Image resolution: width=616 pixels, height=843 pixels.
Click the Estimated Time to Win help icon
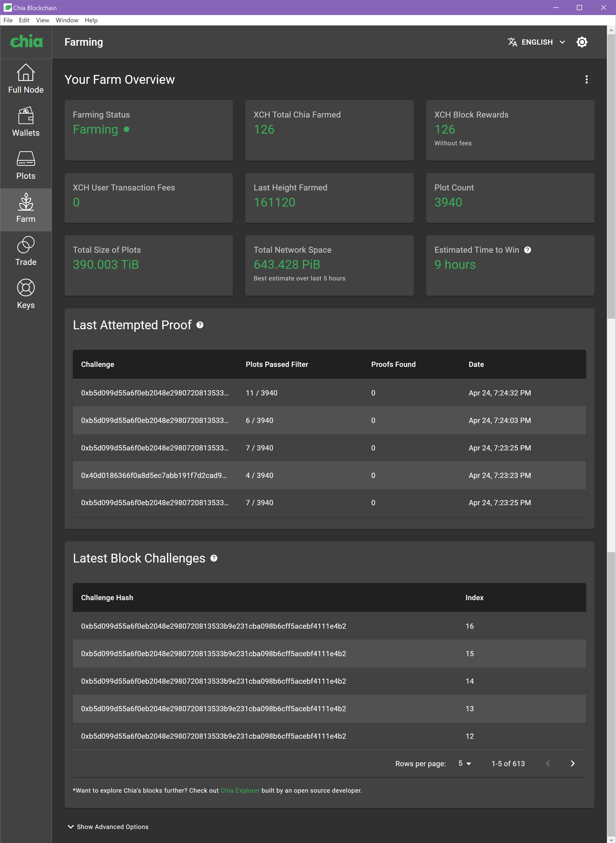tap(527, 250)
